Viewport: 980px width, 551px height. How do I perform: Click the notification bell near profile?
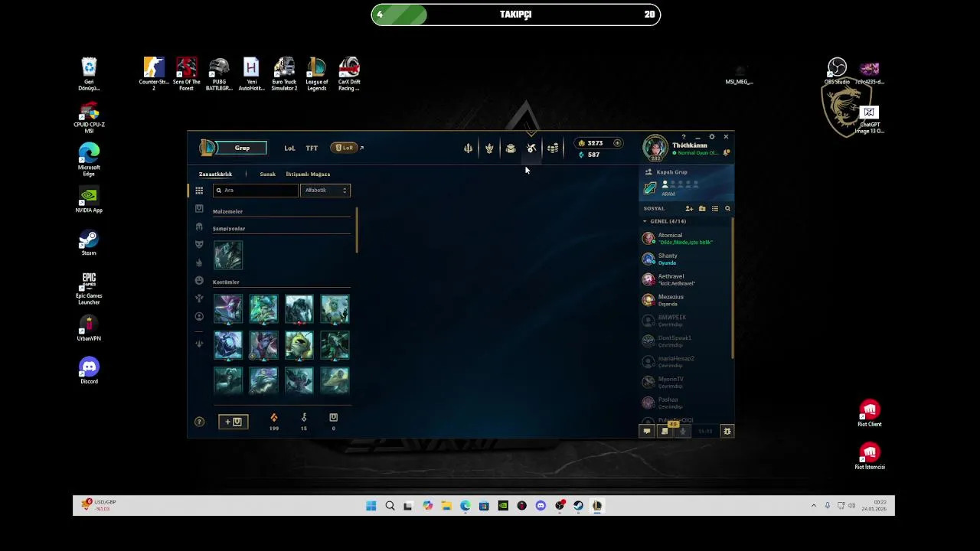(727, 152)
